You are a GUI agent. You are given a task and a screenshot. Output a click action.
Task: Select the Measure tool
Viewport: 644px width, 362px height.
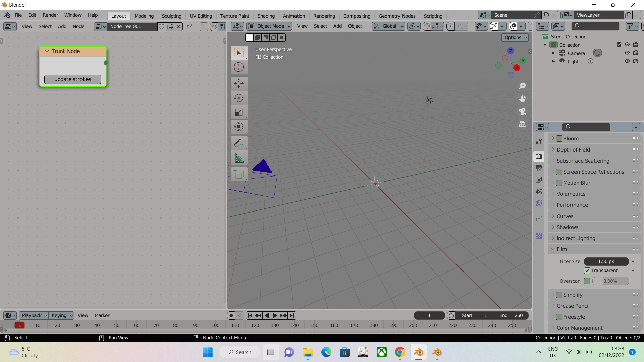(x=239, y=158)
